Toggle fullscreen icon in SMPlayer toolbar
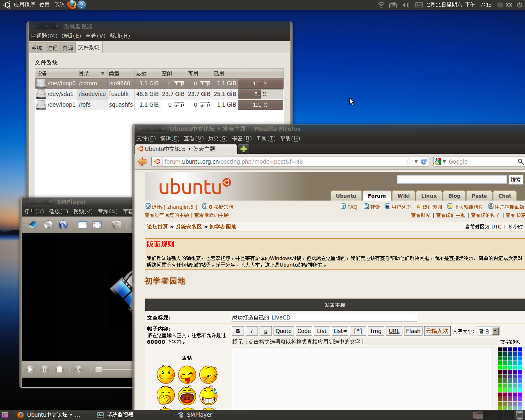This screenshot has width=525, height=420. pyautogui.click(x=97, y=225)
